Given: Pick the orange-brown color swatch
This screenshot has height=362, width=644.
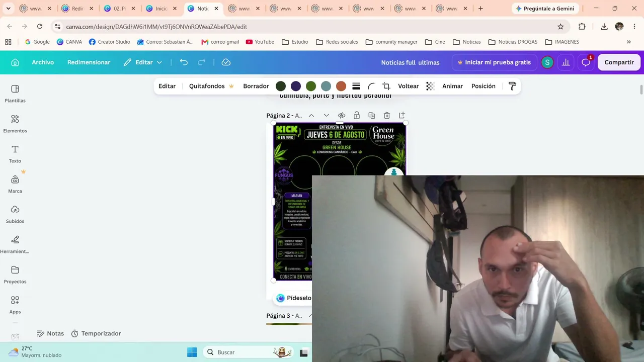Looking at the screenshot, I should 341,86.
